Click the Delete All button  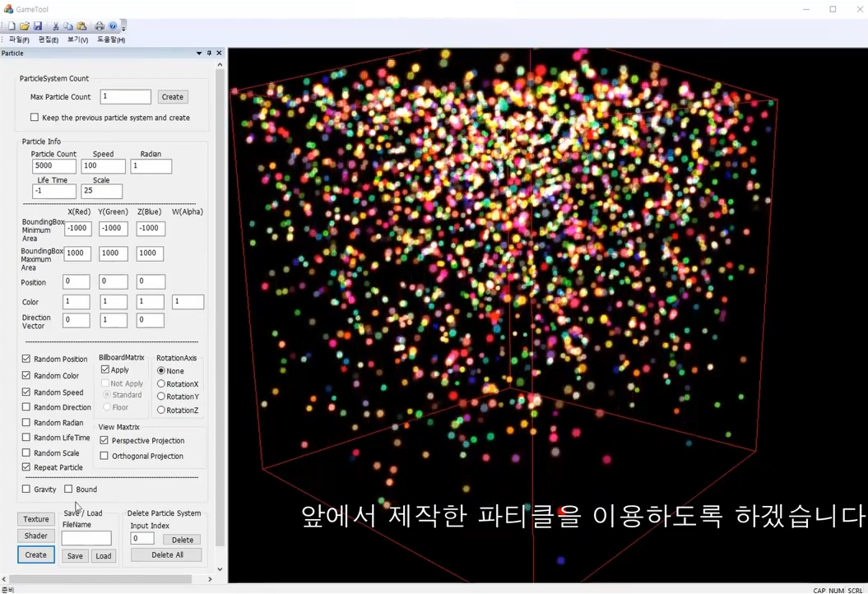pyautogui.click(x=165, y=555)
